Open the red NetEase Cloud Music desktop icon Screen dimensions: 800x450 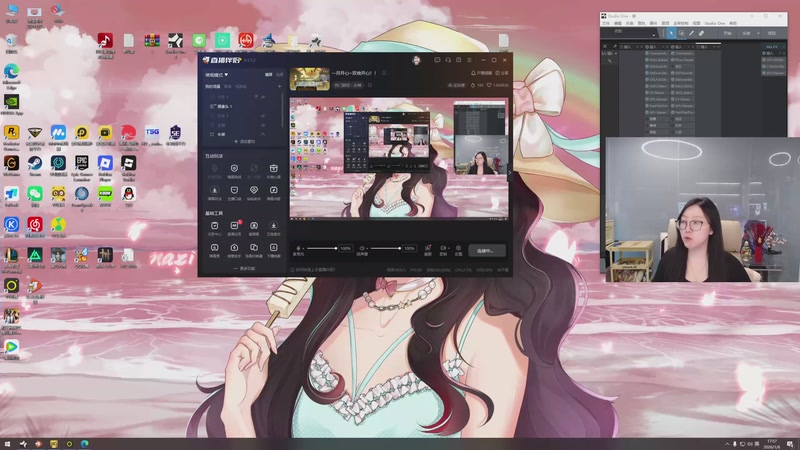tap(35, 226)
